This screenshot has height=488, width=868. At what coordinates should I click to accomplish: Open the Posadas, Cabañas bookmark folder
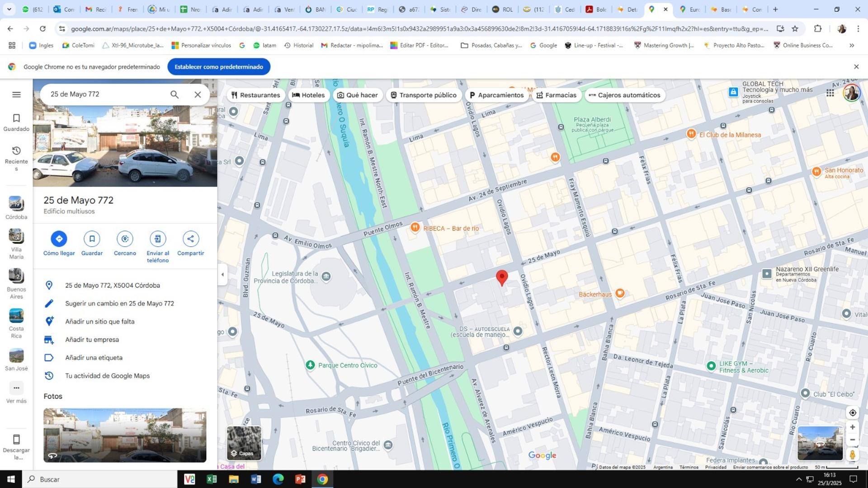pos(491,45)
